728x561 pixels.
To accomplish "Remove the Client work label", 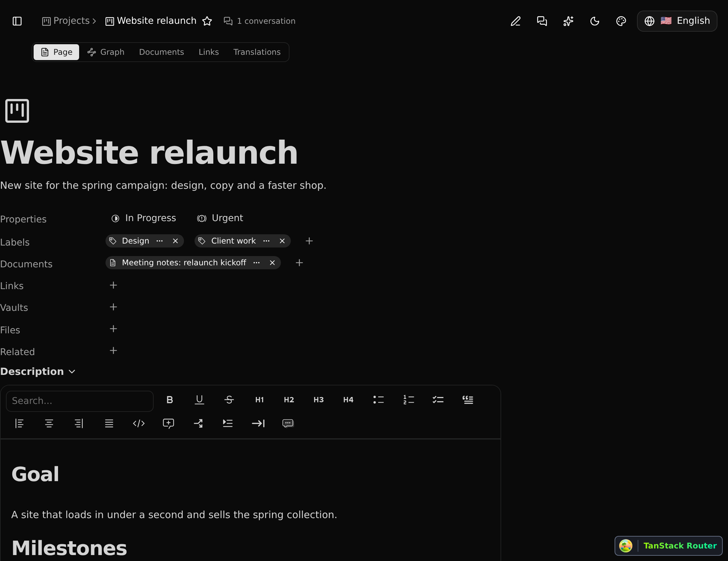I will [x=282, y=241].
